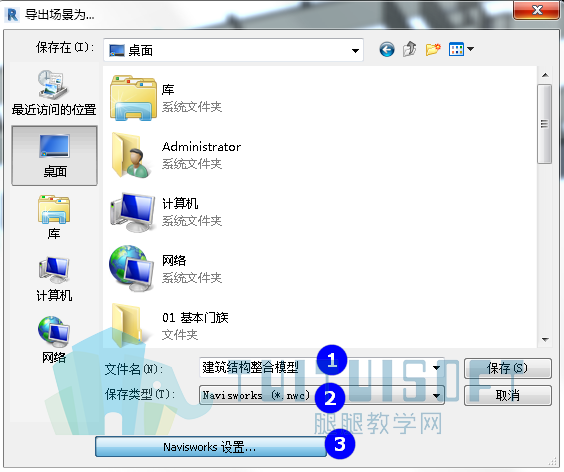Click the file list scrollbar thumb
Viewport: 564px width, 472px height.
point(545,124)
